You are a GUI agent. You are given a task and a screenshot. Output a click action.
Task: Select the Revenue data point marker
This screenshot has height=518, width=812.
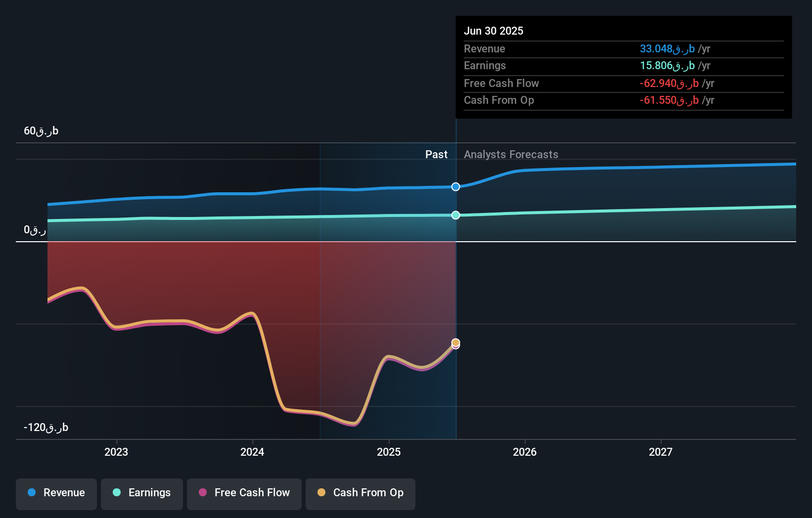tap(455, 187)
